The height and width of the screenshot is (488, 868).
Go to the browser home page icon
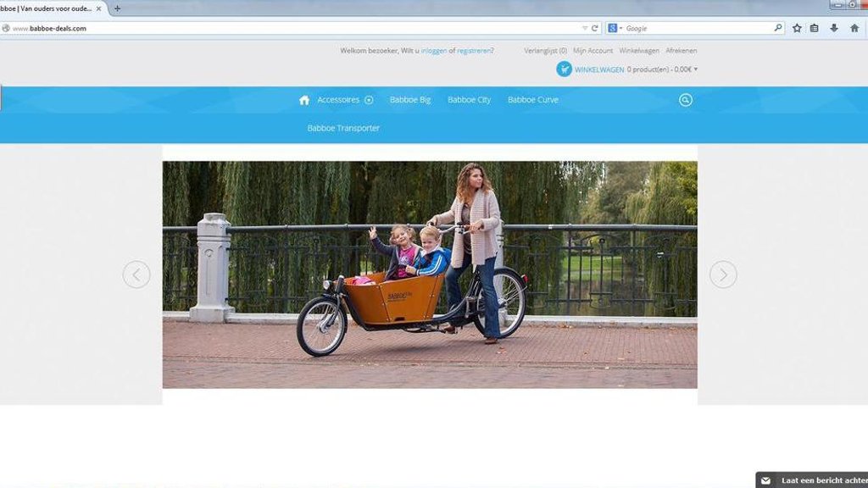click(x=854, y=28)
